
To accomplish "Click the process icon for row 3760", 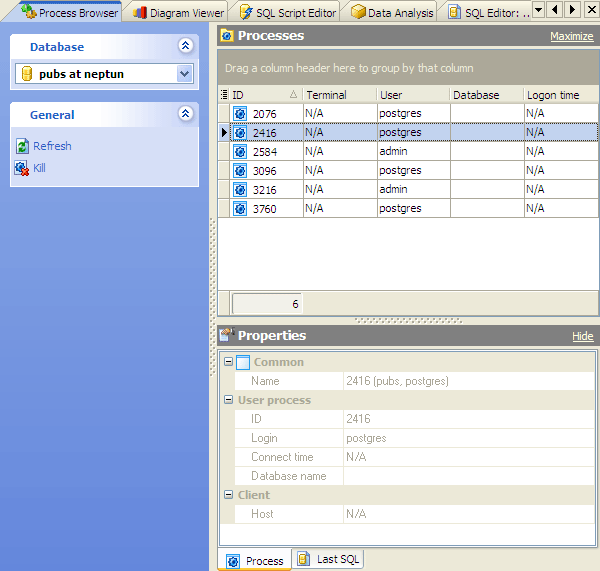I will [240, 209].
